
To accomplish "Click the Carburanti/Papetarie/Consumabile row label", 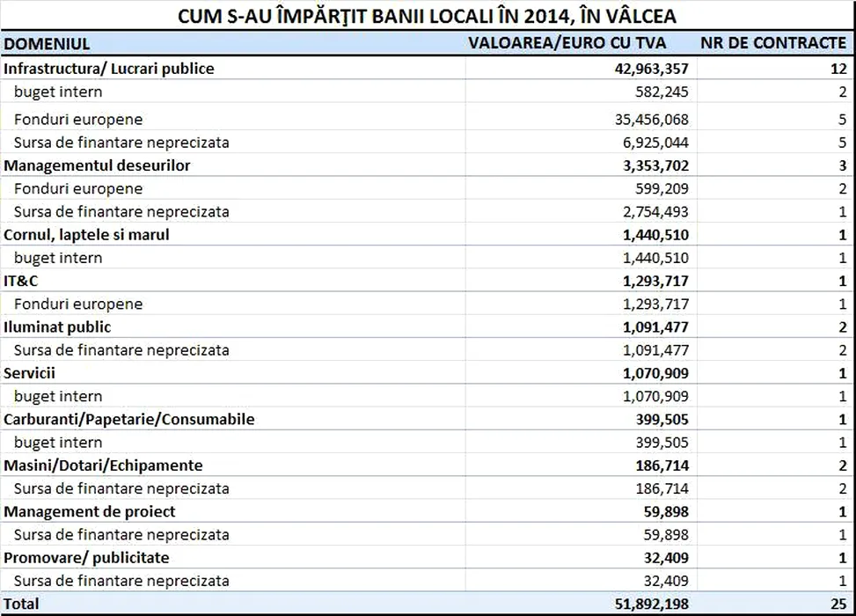I will tap(129, 419).
